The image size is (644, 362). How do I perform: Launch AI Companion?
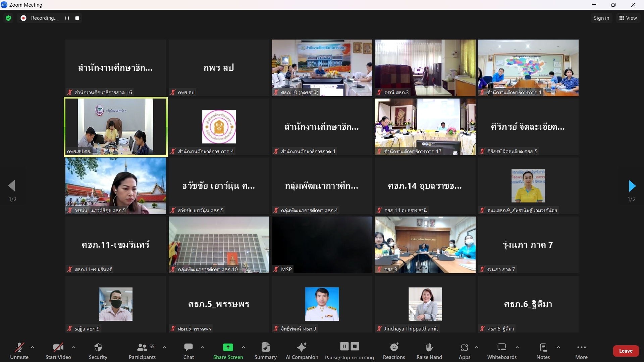pyautogui.click(x=302, y=351)
